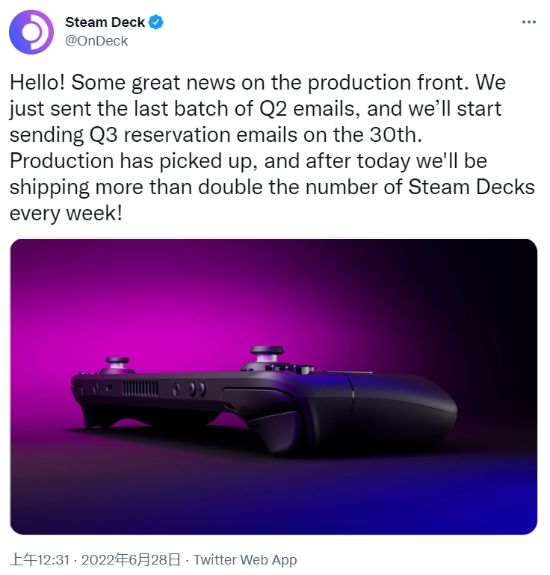Open the Steam Deck profile avatar

[x=31, y=32]
